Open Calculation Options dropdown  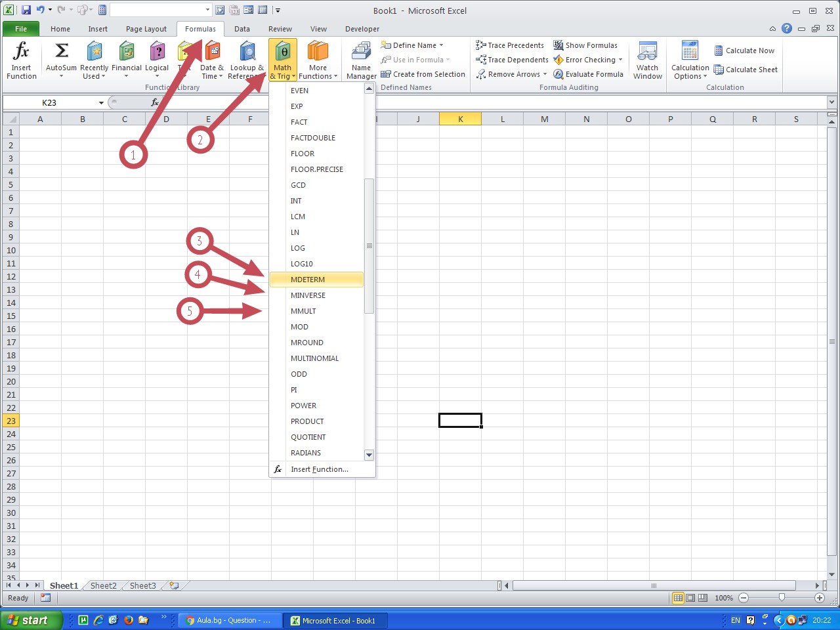690,60
